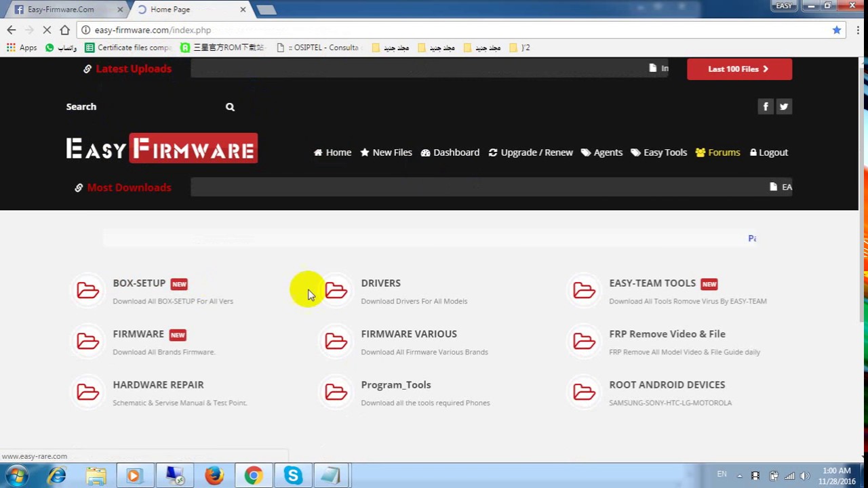Open Skype from the taskbar

293,476
